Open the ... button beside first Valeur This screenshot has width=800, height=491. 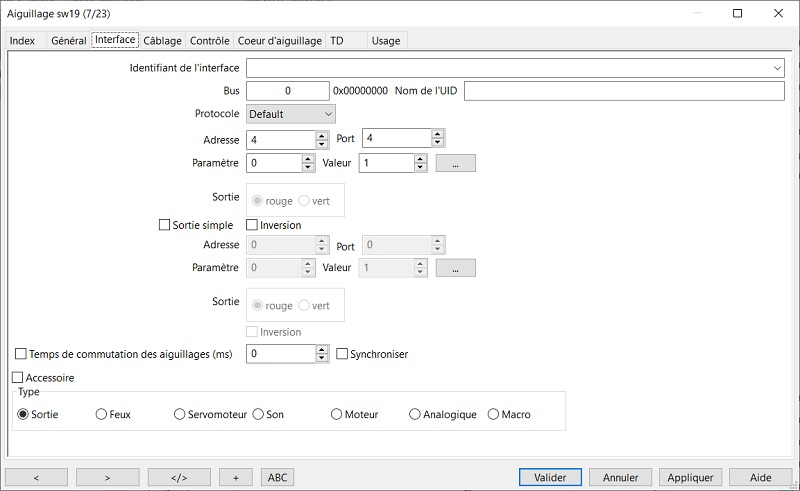[x=455, y=163]
